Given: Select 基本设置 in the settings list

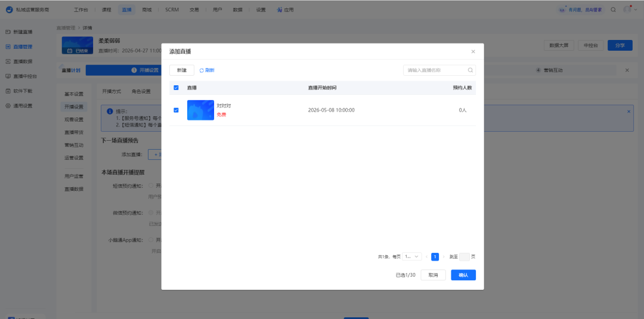Looking at the screenshot, I should tap(74, 94).
